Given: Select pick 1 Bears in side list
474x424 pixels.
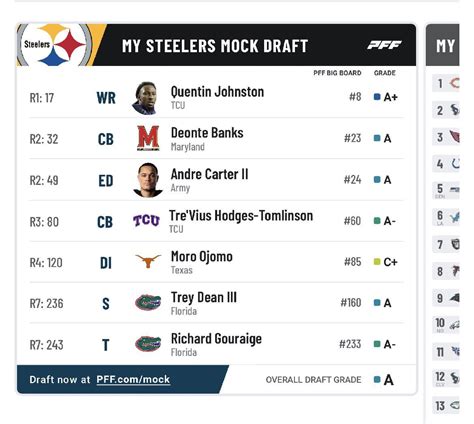Looking at the screenshot, I should tap(446, 83).
